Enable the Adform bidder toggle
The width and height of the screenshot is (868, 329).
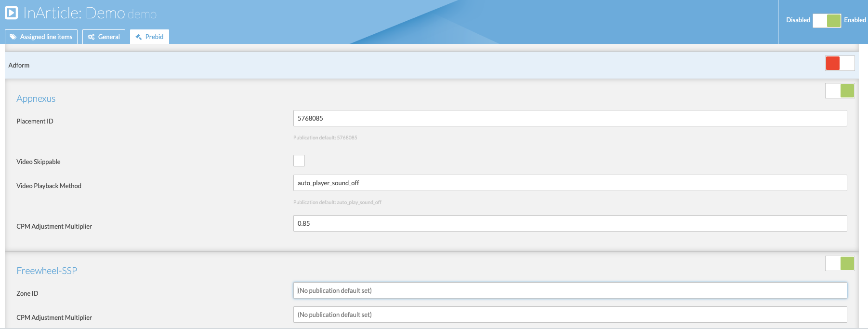pos(840,63)
